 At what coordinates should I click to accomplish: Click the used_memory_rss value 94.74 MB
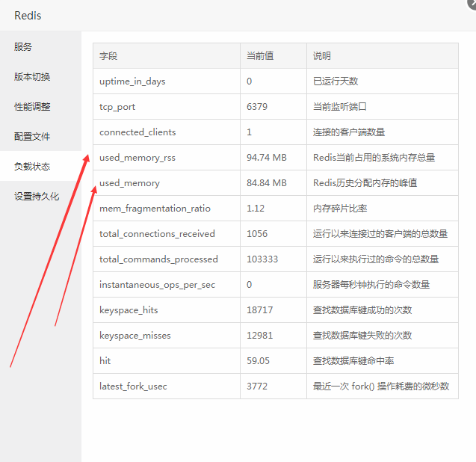coord(266,158)
